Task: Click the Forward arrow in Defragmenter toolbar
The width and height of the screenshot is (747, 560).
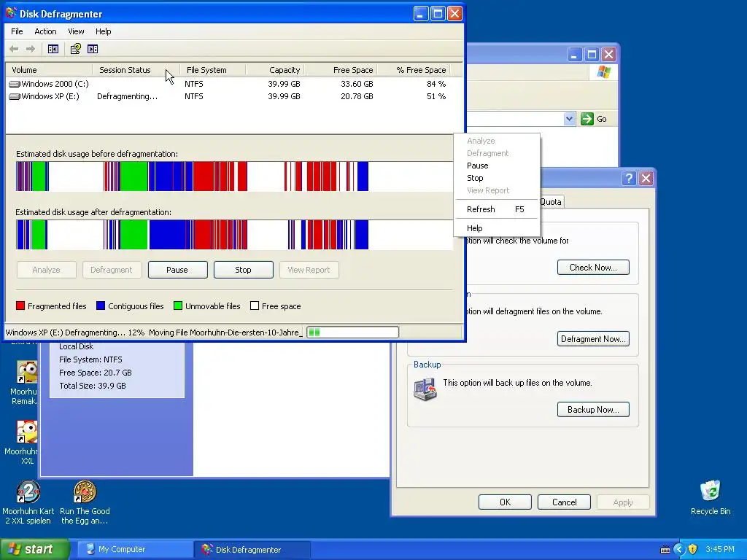Action: tap(31, 49)
